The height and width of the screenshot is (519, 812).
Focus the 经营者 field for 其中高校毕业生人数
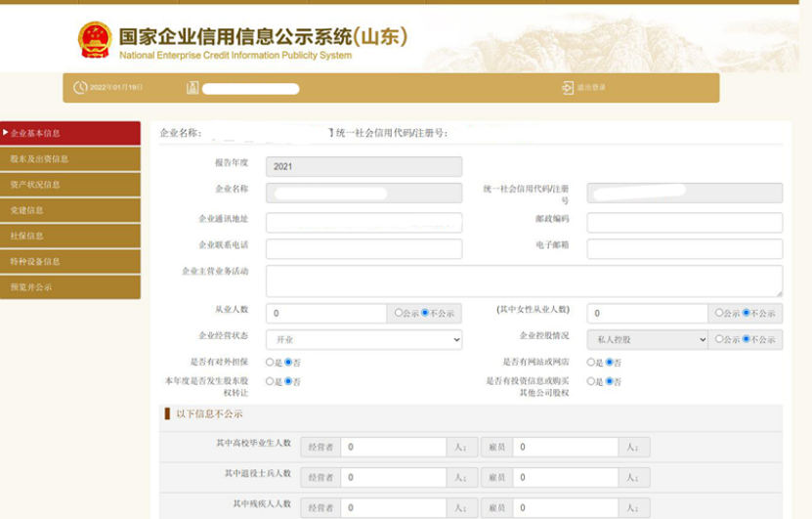pyautogui.click(x=393, y=447)
